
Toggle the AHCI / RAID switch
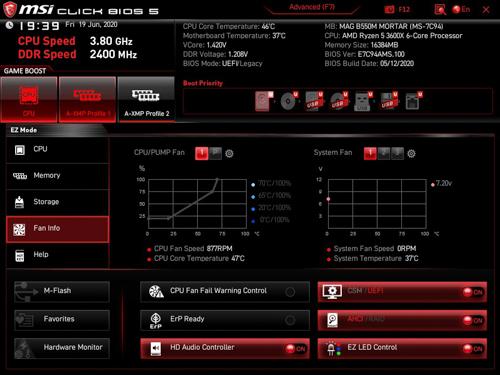[x=473, y=320]
